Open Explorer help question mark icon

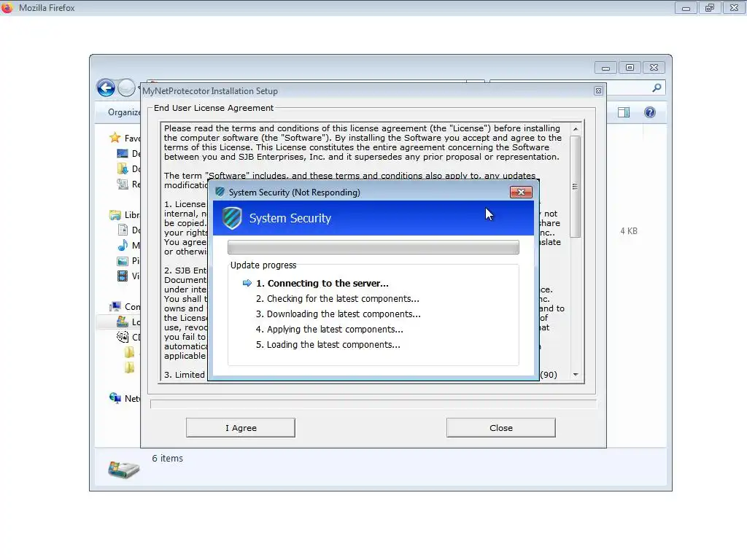point(650,112)
